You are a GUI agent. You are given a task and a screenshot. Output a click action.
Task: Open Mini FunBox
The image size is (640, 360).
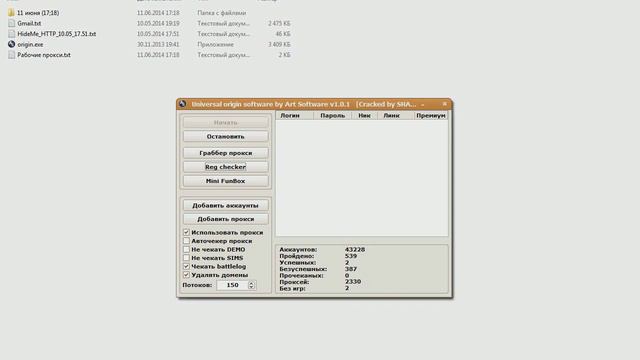pyautogui.click(x=226, y=181)
